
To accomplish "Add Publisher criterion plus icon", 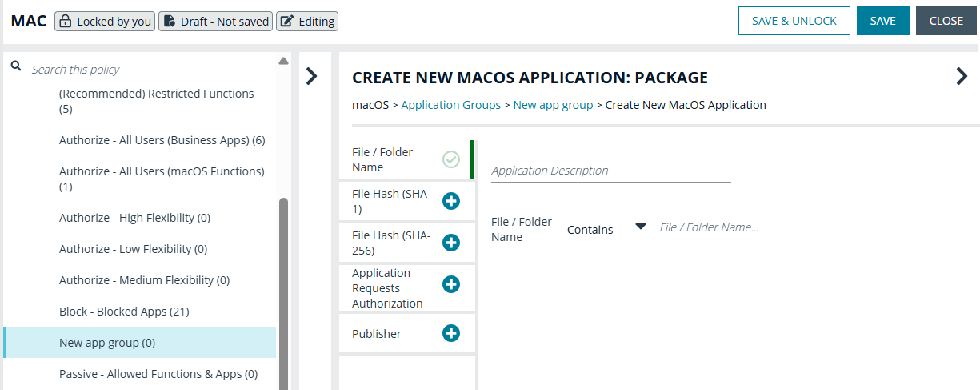I will (451, 333).
